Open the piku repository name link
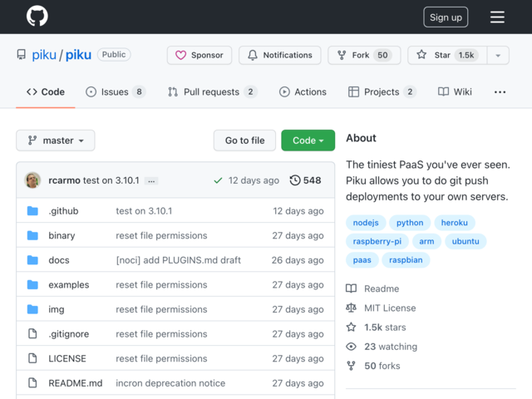Viewport: 532px width, 399px height. point(78,55)
